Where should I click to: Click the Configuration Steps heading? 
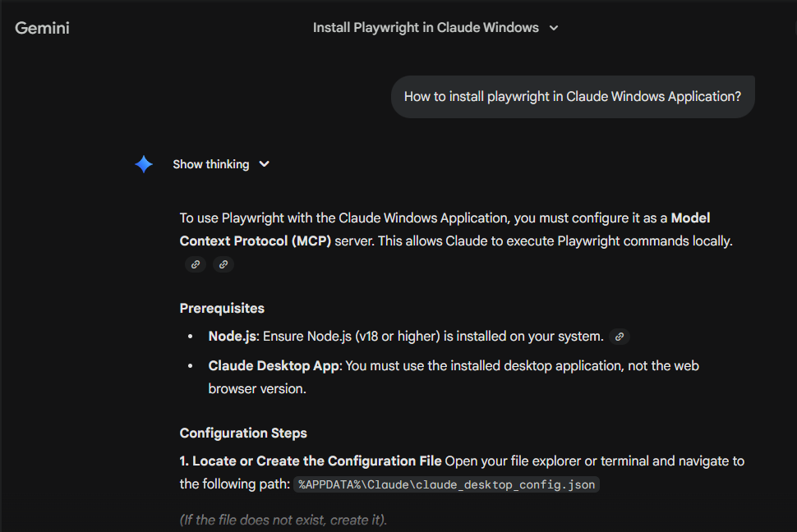pos(242,433)
